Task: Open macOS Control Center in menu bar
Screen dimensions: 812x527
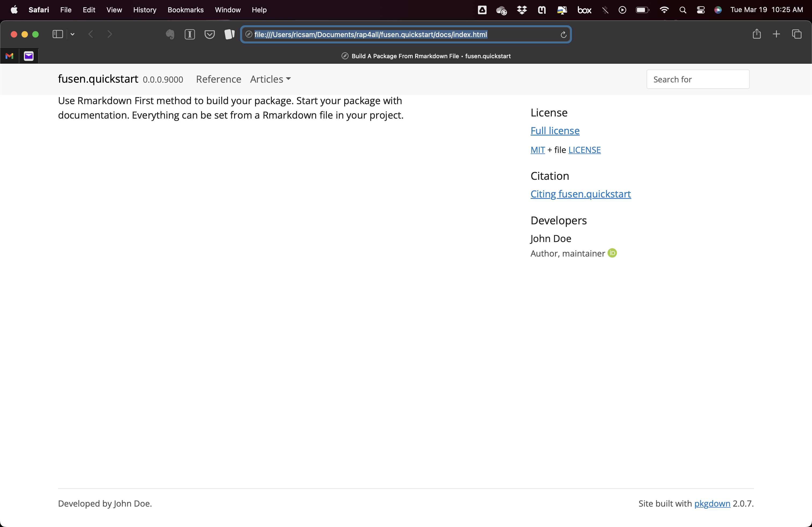Action: point(701,10)
